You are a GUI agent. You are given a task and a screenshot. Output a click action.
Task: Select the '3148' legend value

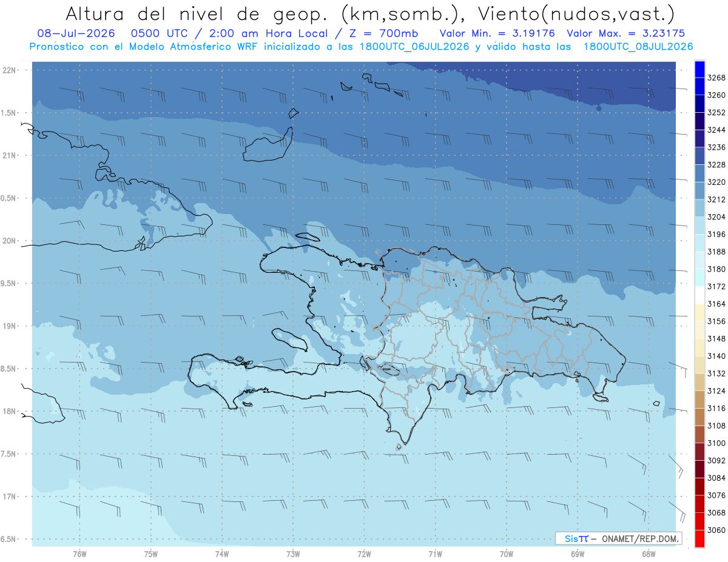[716, 338]
